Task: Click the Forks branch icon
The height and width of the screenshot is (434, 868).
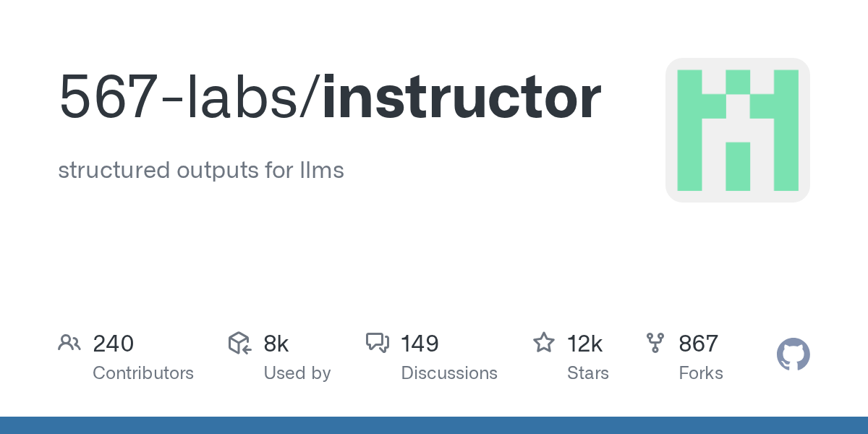Action: pyautogui.click(x=655, y=343)
